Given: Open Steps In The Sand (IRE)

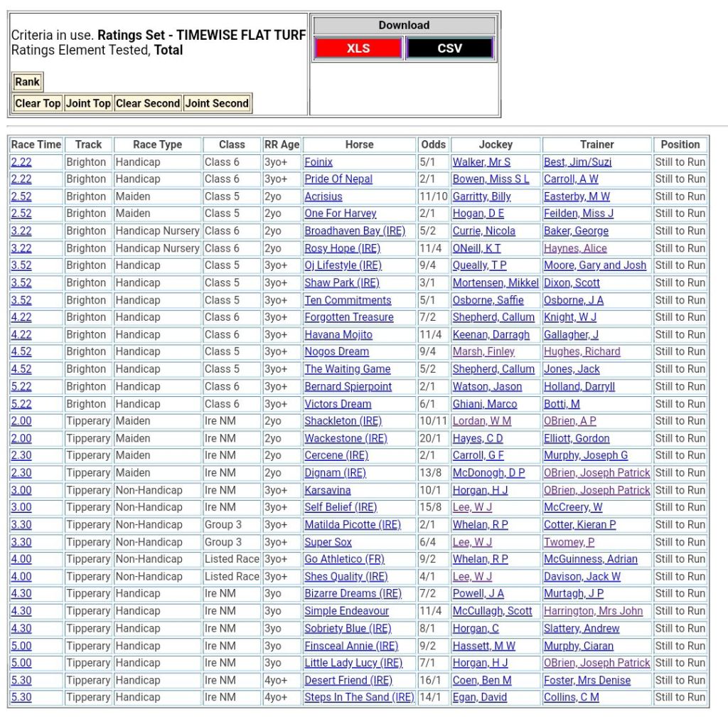Looking at the screenshot, I should coord(359,698).
